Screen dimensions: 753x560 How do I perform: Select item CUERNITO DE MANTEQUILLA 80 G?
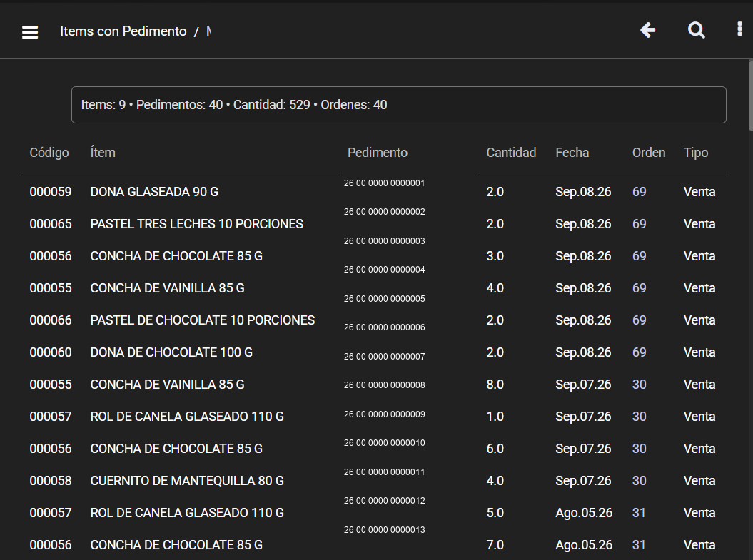(187, 481)
